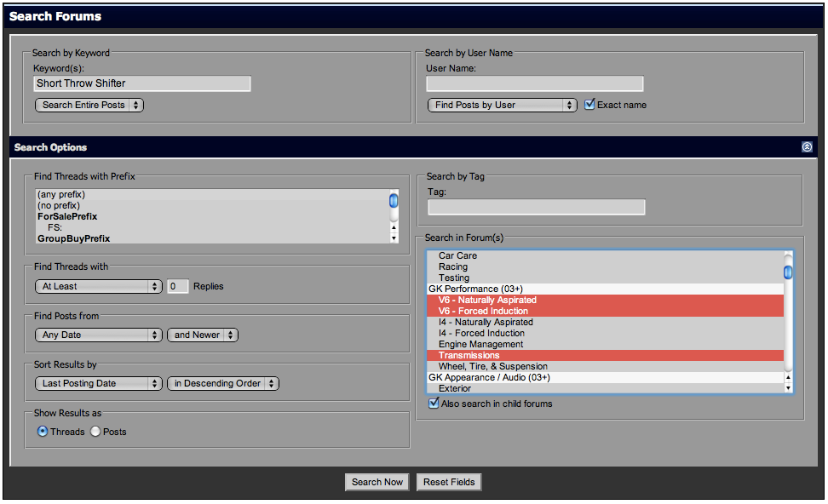Collapse the Search Options section icon
Screen dimensions: 828x504
pos(807,147)
